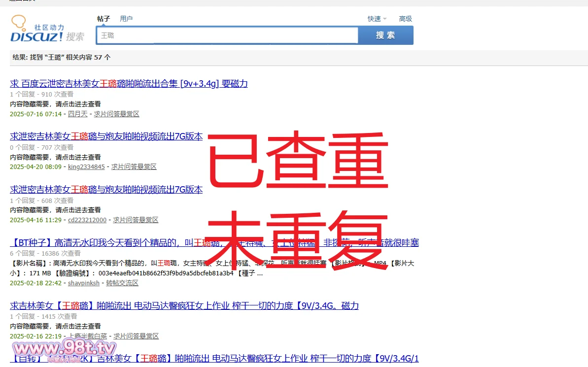Viewport: 588px width, 367px height.
Task: Open author profile king2334845
Action: tap(86, 167)
